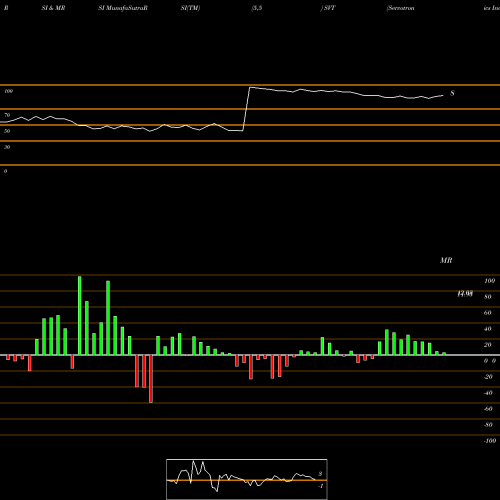Click the '20' MR axis label
Image resolution: width=500 pixels, height=500 pixels.
(488, 345)
